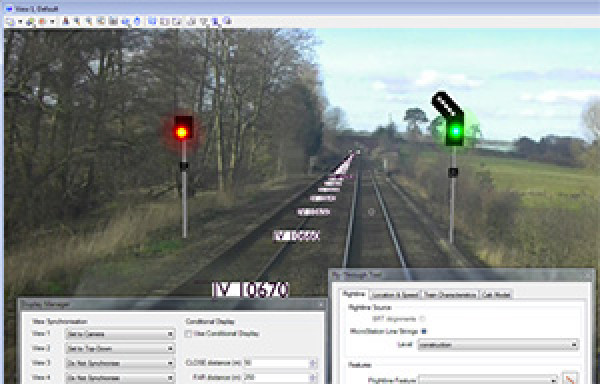Select the Zoom In magnifier tool
This screenshot has height=384, width=600.
coord(77,21)
